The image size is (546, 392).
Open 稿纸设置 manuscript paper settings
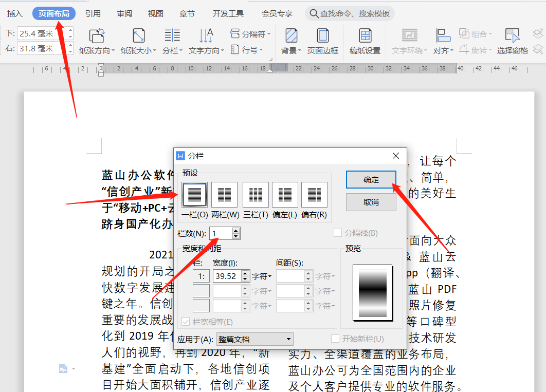365,42
